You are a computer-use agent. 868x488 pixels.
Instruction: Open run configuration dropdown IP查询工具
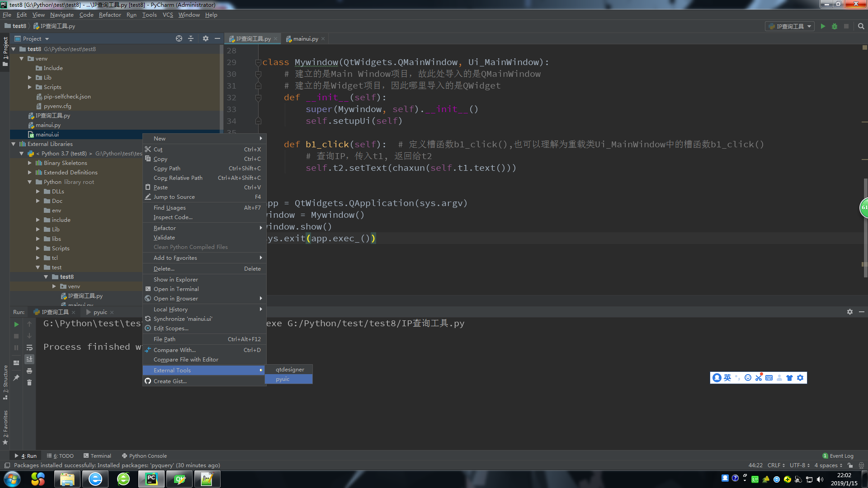coord(791,26)
